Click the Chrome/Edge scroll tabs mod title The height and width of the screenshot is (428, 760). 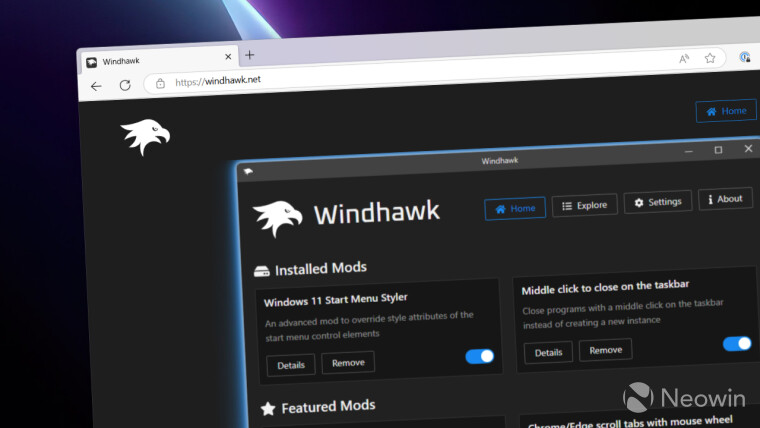click(x=630, y=422)
